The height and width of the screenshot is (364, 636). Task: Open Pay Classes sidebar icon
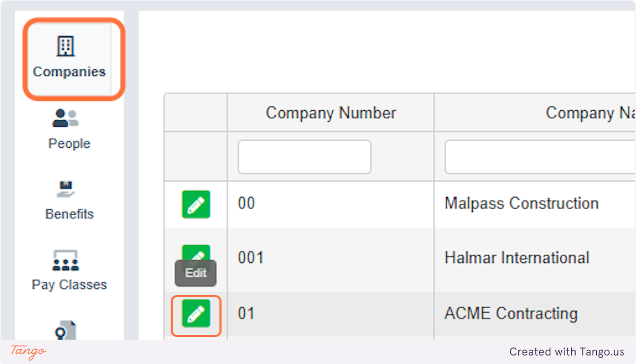pyautogui.click(x=66, y=260)
